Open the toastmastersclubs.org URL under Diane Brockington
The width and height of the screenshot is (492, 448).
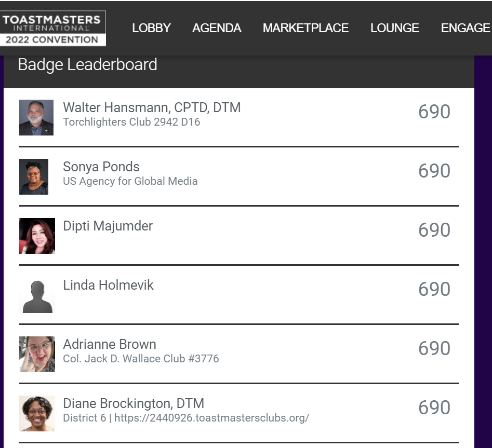click(x=211, y=417)
